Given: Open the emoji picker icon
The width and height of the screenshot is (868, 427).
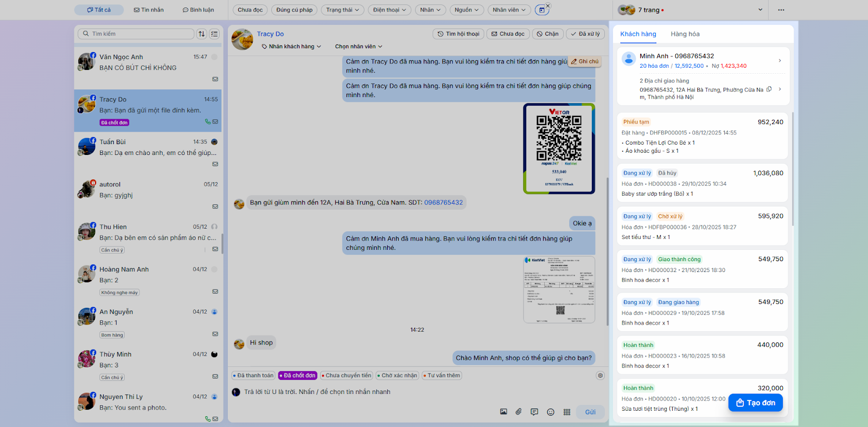Looking at the screenshot, I should (551, 412).
